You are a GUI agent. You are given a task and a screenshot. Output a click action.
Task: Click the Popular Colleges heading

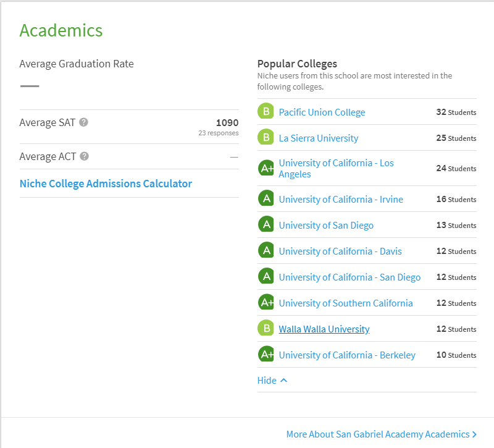point(297,64)
